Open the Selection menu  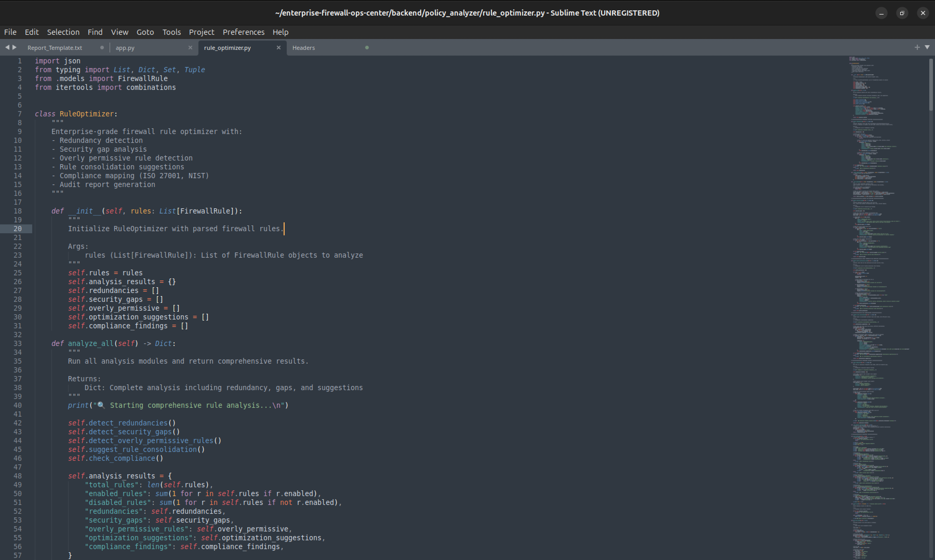click(x=63, y=32)
